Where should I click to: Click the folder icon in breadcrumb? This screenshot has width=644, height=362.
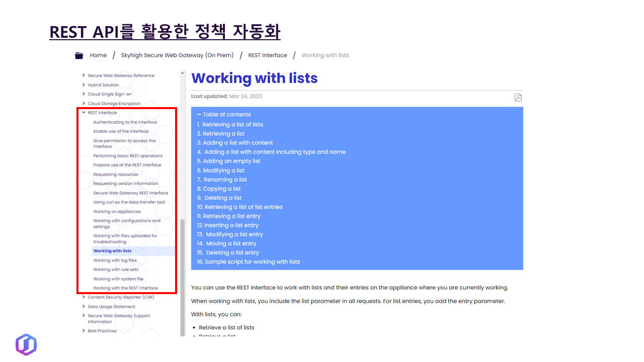(79, 55)
